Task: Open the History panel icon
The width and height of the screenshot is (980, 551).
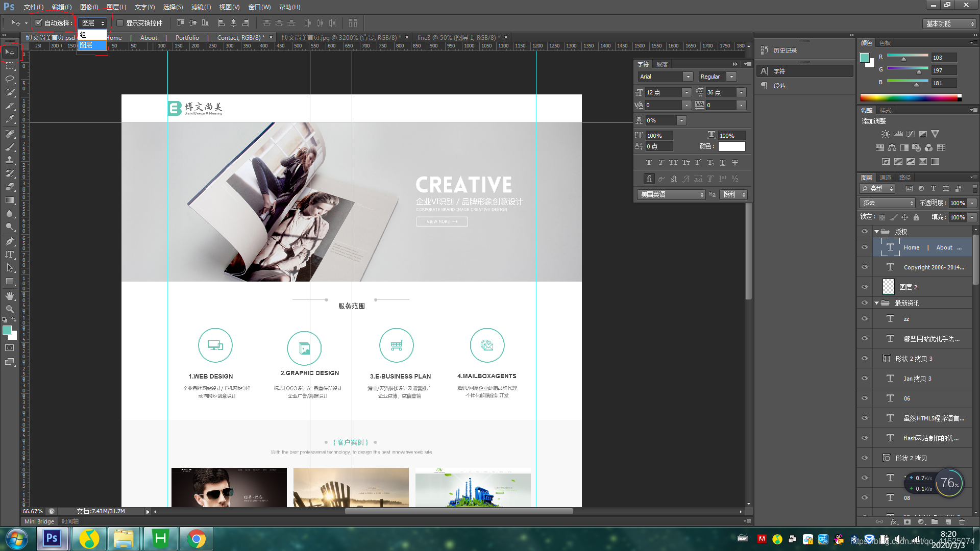Action: (765, 50)
